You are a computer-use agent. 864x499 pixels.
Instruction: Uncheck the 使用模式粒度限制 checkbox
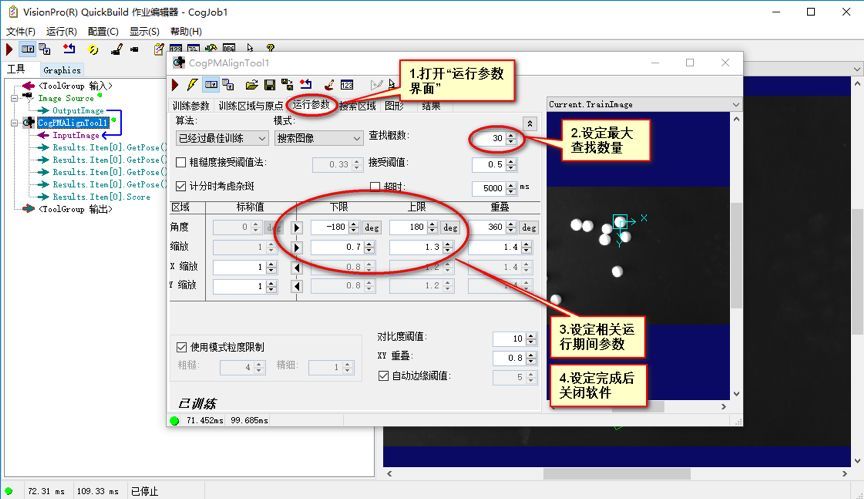point(181,347)
